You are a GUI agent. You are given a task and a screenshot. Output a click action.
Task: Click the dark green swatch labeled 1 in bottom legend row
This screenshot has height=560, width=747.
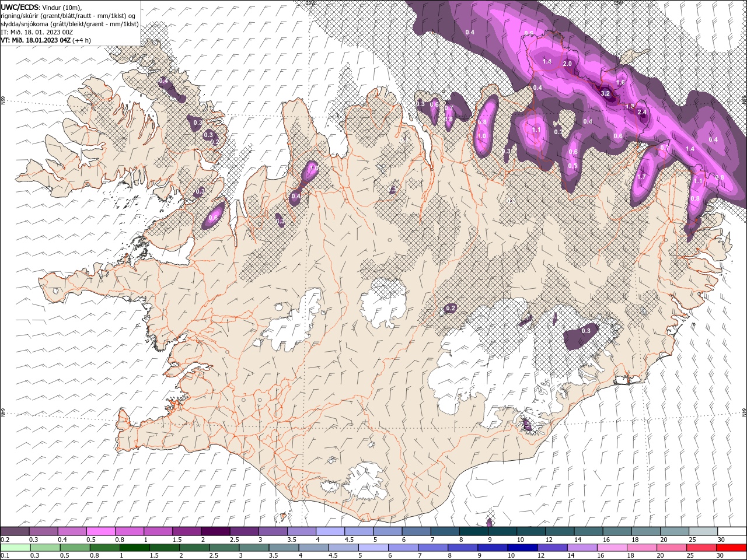tap(134, 548)
